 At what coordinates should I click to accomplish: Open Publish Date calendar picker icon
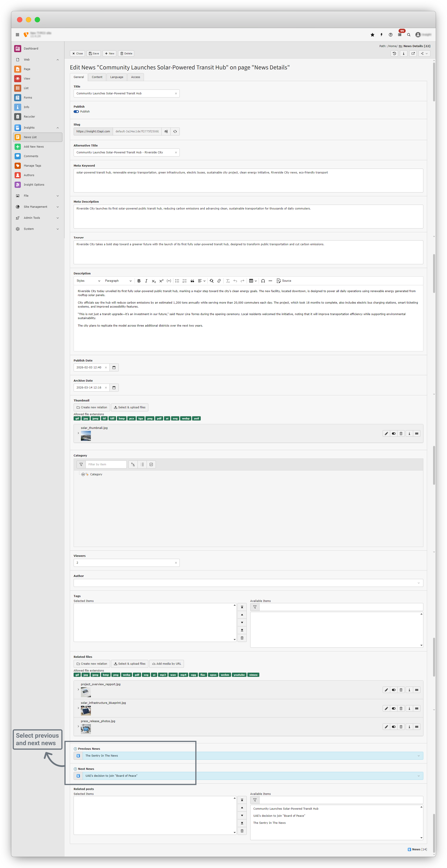[x=114, y=368]
